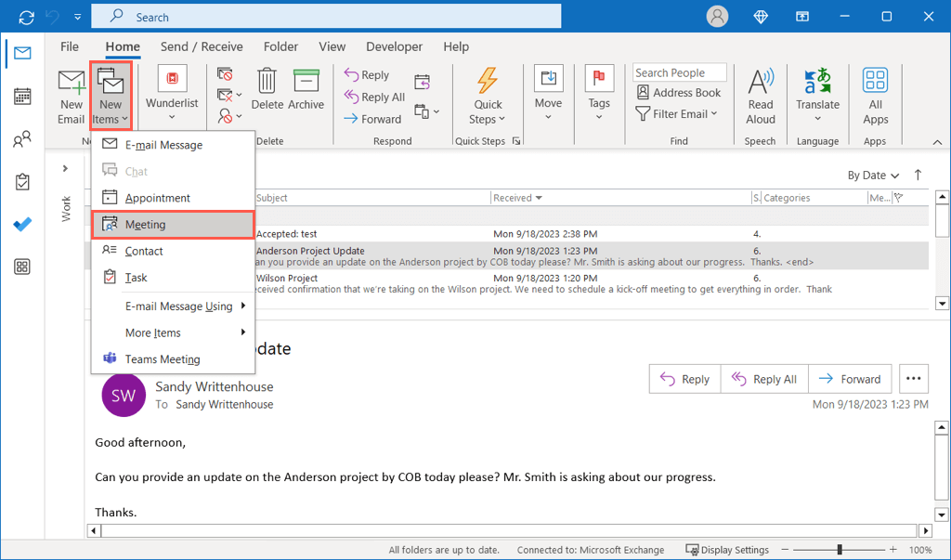The width and height of the screenshot is (951, 560).
Task: Open More Apps grid in sidebar
Action: pos(22,267)
